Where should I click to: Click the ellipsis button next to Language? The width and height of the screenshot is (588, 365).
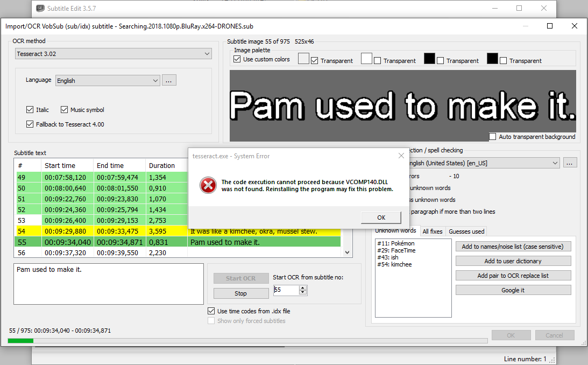click(x=169, y=80)
